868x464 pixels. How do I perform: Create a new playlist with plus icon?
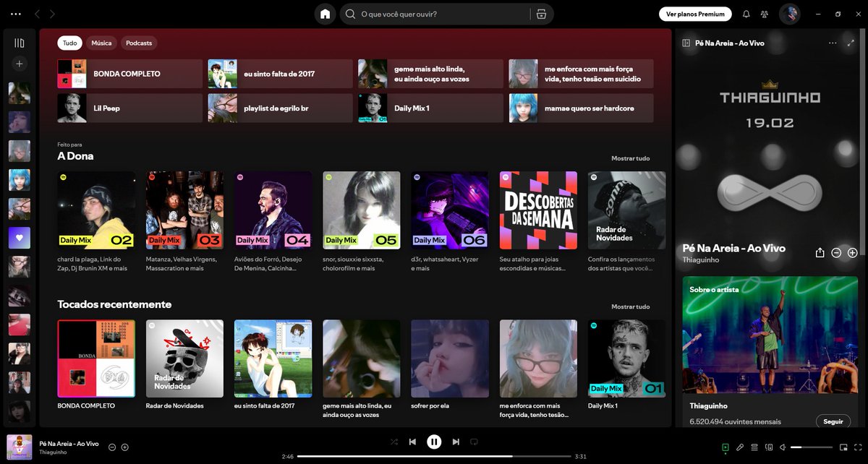(x=20, y=64)
